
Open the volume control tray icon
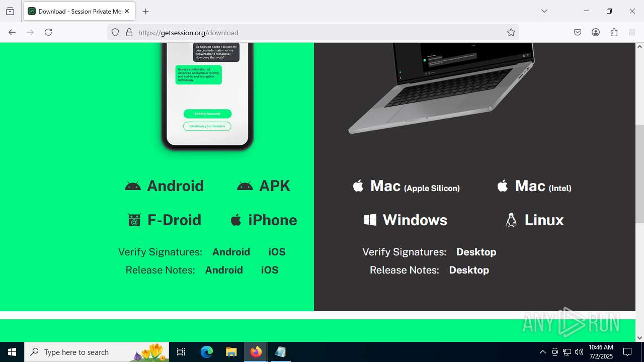(579, 352)
